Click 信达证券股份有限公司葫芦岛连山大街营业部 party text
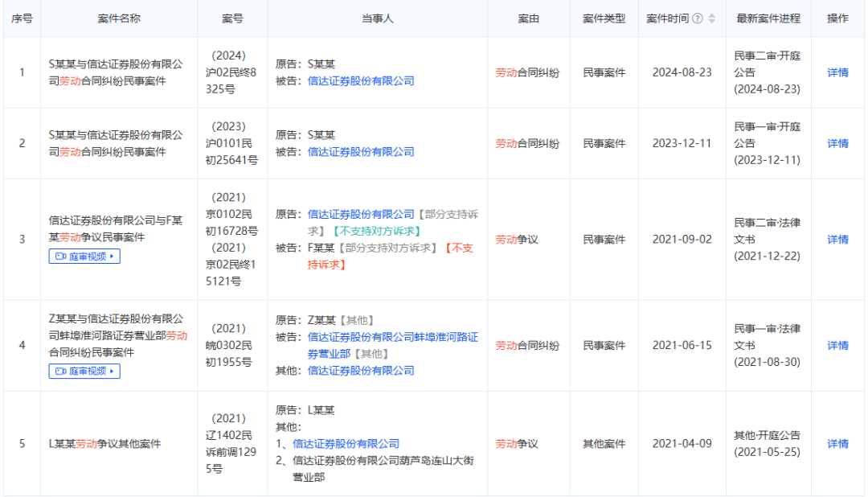Image resolution: width=868 pixels, height=497 pixels. (383, 469)
